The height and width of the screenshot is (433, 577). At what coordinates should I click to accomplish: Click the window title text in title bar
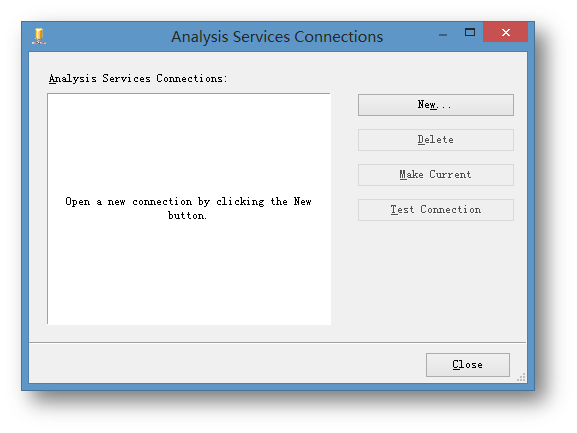point(277,37)
